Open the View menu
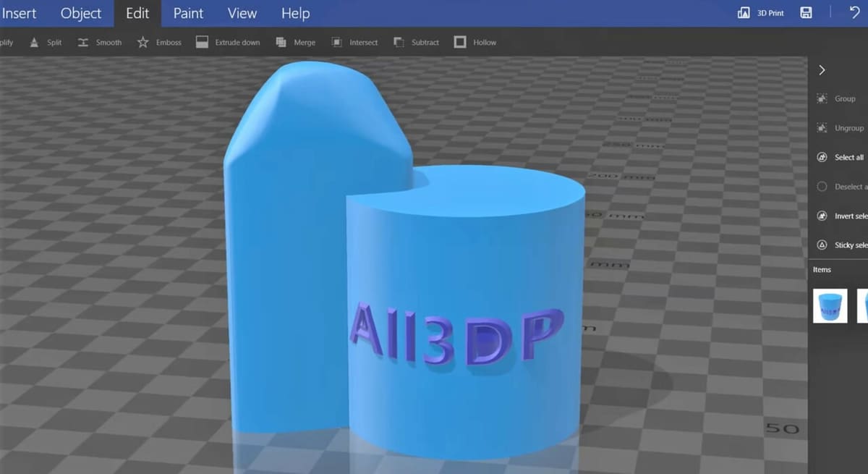This screenshot has height=474, width=868. [x=242, y=13]
